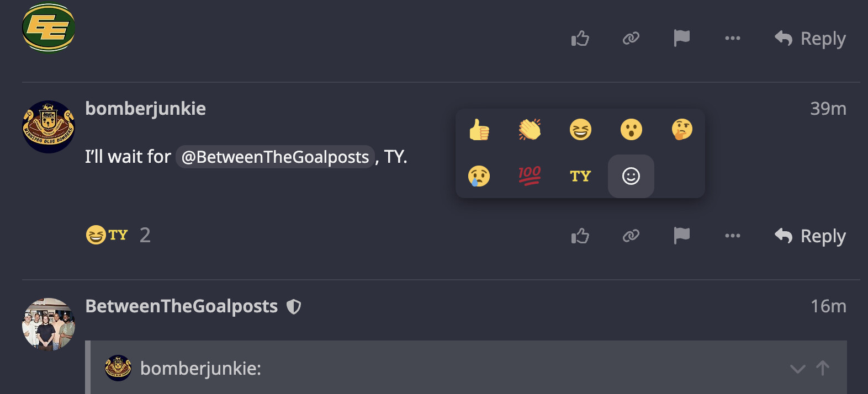Choose the red 100 emoji reaction

[x=530, y=176]
